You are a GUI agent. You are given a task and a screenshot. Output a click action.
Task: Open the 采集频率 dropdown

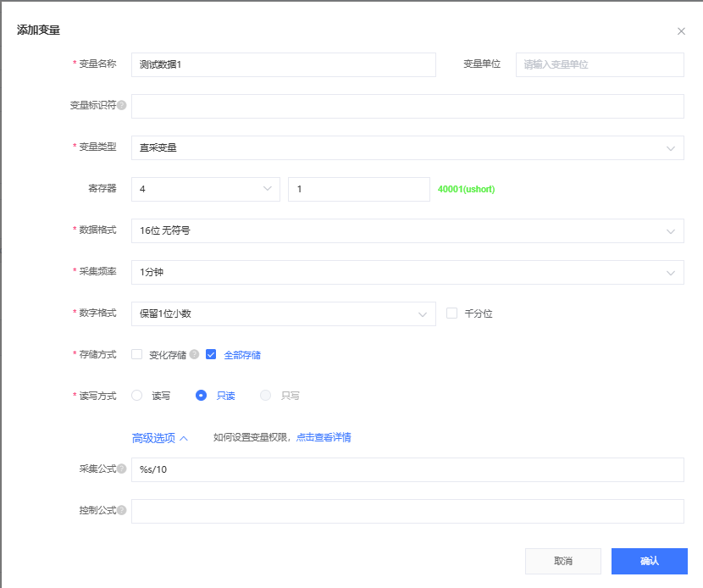(407, 272)
